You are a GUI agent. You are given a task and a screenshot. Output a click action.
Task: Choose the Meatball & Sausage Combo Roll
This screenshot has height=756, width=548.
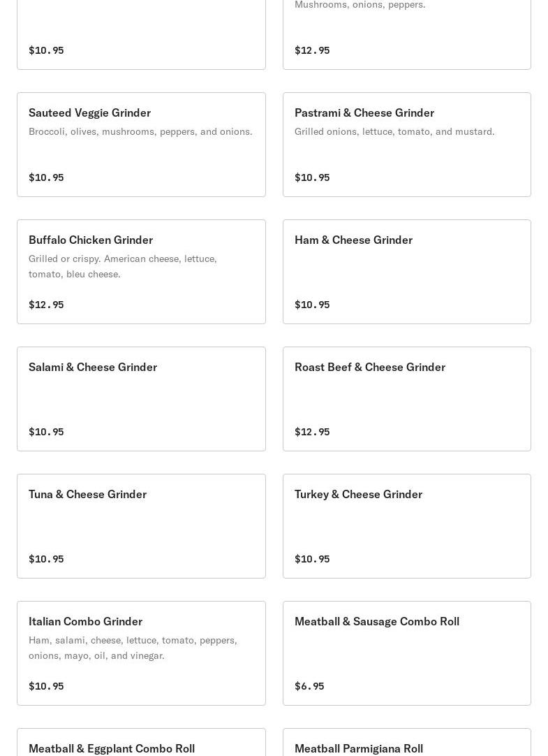(376, 621)
